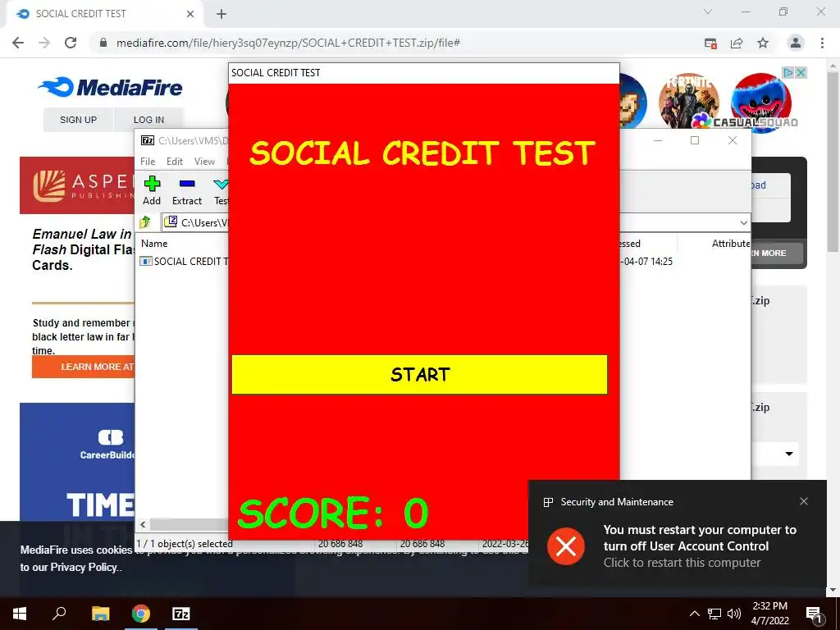Click the yellow START button
This screenshot has height=630, width=840.
[419, 374]
